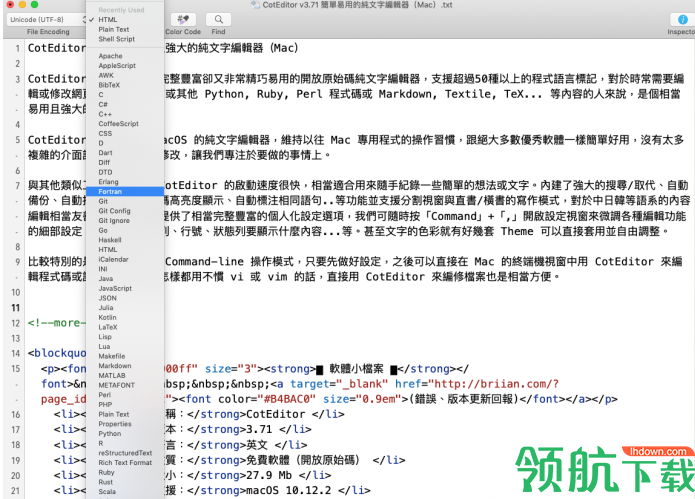Pick Haskell from the syntax menu

click(x=109, y=240)
